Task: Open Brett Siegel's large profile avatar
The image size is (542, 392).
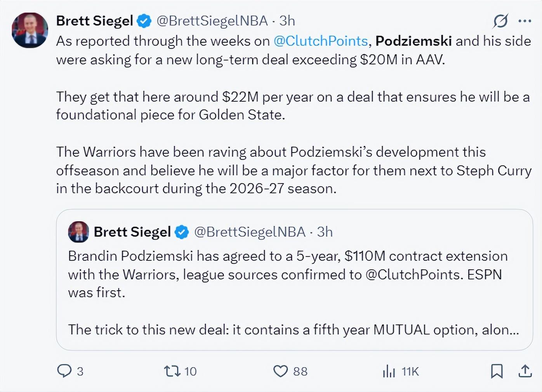Action: [30, 30]
